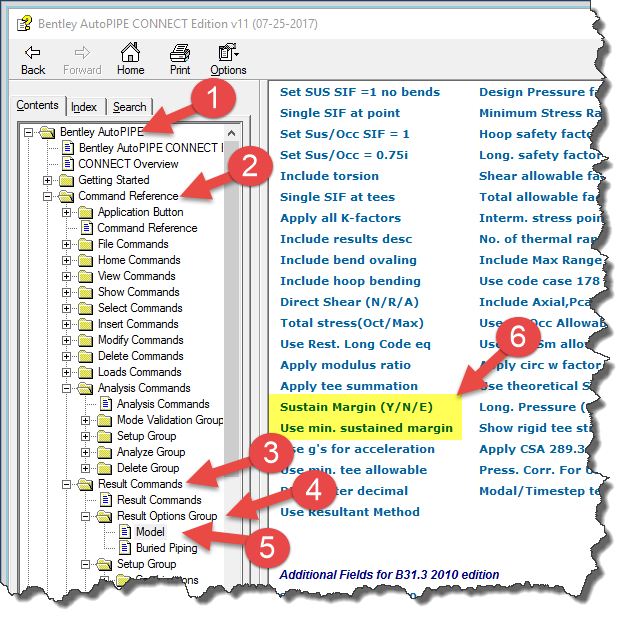The width and height of the screenshot is (633, 623).
Task: Open 'Apply modulus ratio' link
Action: 346,365
